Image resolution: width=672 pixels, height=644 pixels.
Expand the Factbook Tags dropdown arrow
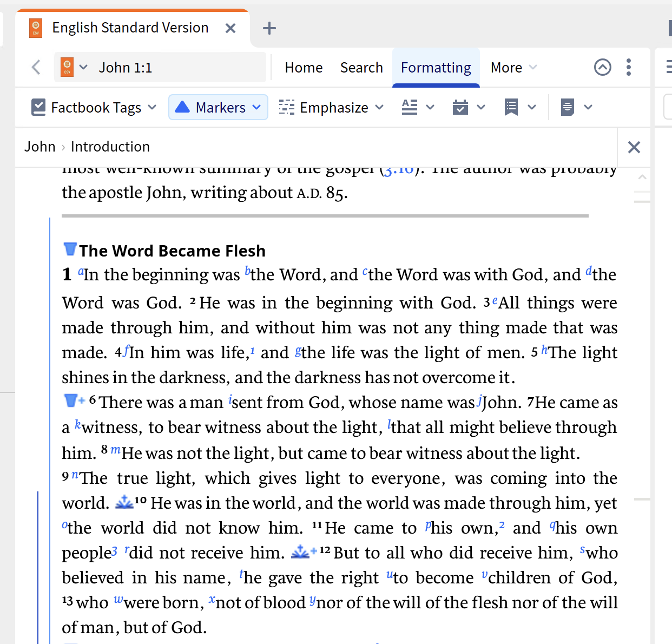(152, 107)
